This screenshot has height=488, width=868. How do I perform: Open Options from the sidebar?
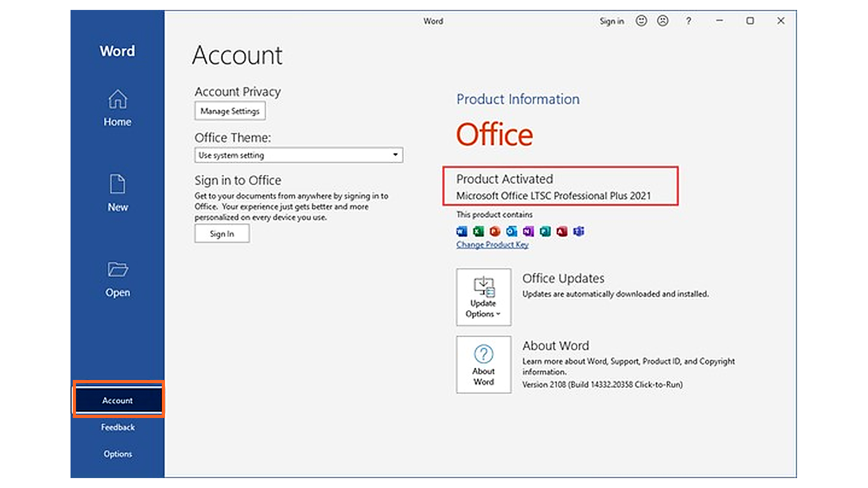pyautogui.click(x=118, y=454)
